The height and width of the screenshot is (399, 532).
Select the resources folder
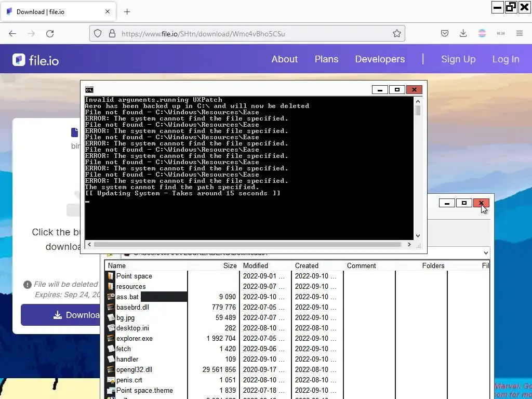[x=131, y=287]
